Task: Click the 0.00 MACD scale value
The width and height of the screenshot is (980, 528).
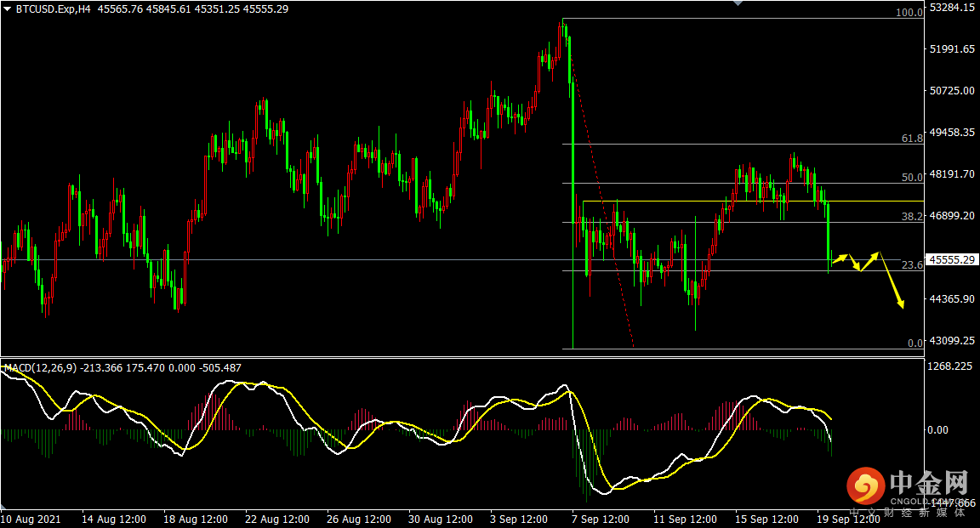Action: pyautogui.click(x=937, y=430)
